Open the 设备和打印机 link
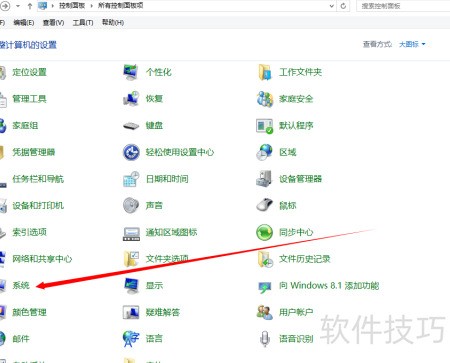 (x=38, y=205)
